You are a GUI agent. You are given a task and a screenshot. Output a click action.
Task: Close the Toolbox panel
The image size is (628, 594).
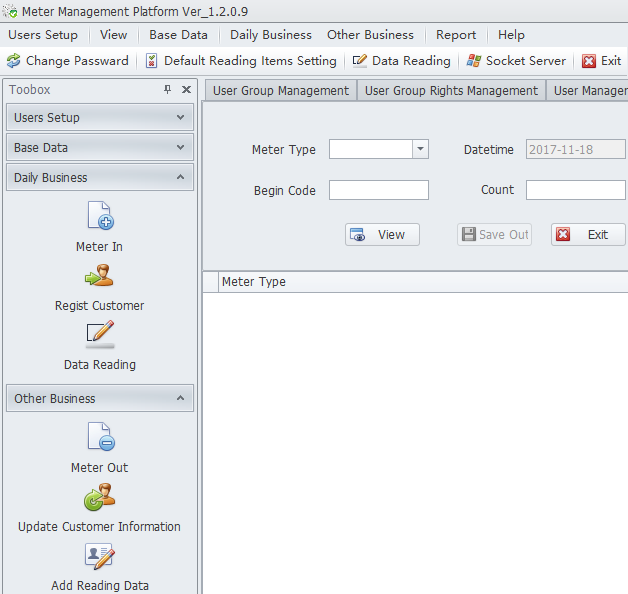pos(186,90)
